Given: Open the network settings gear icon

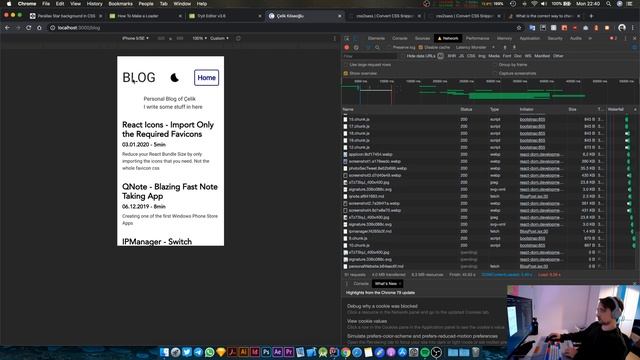Looking at the screenshot, I should click(x=634, y=47).
